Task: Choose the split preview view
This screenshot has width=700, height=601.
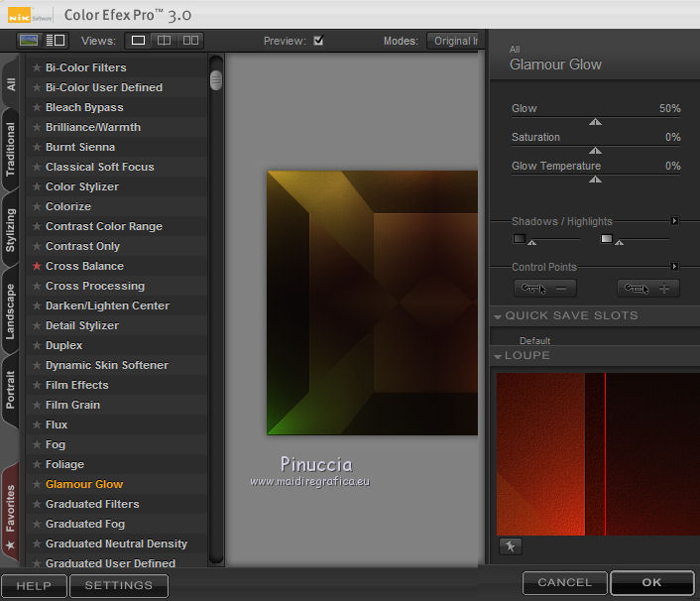Action: point(164,41)
